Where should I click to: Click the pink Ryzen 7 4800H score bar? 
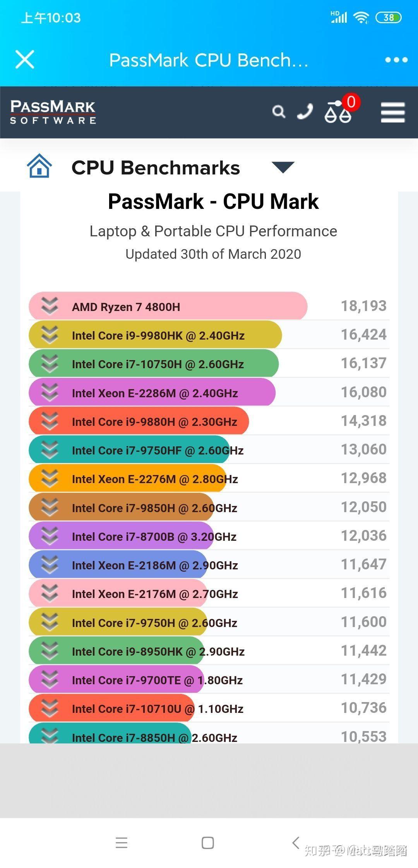tap(166, 306)
